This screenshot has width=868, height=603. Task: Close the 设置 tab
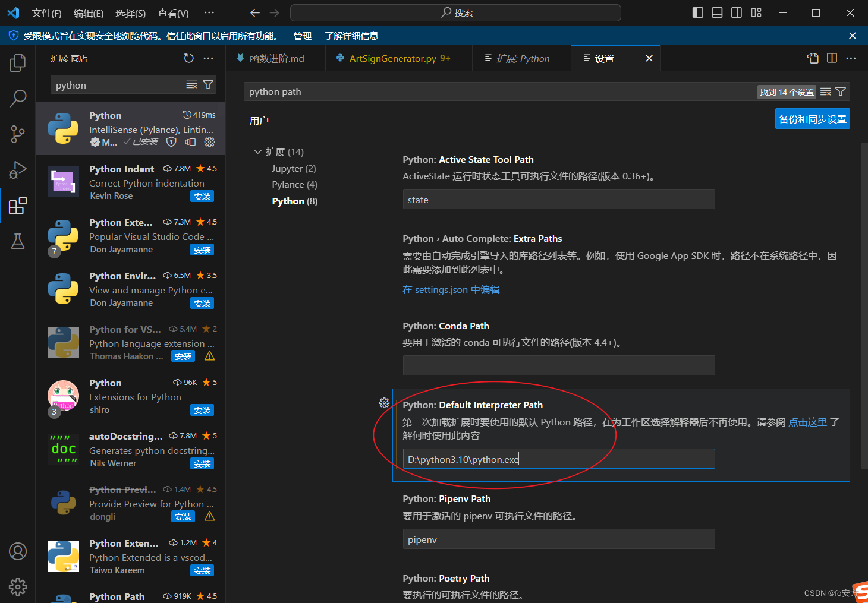point(649,58)
